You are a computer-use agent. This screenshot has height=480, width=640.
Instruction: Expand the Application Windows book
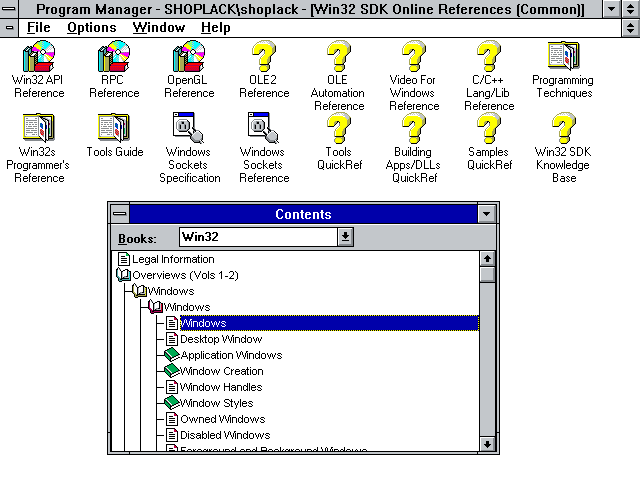pos(172,354)
